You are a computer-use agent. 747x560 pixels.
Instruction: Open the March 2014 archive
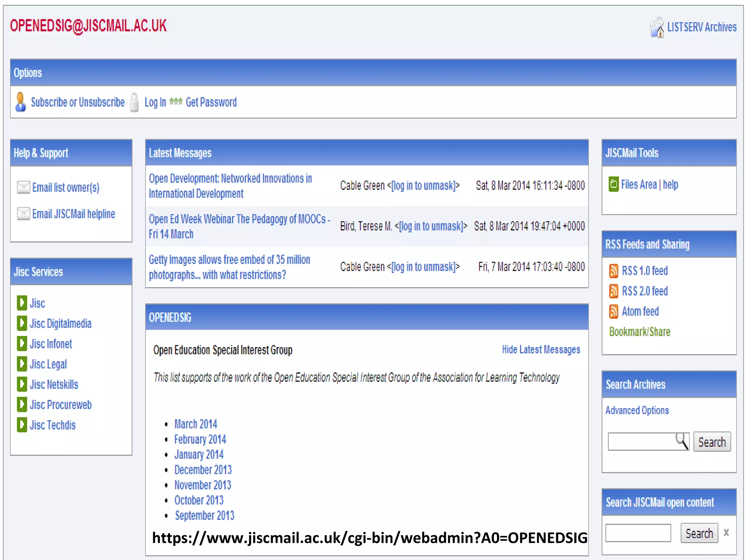click(196, 424)
